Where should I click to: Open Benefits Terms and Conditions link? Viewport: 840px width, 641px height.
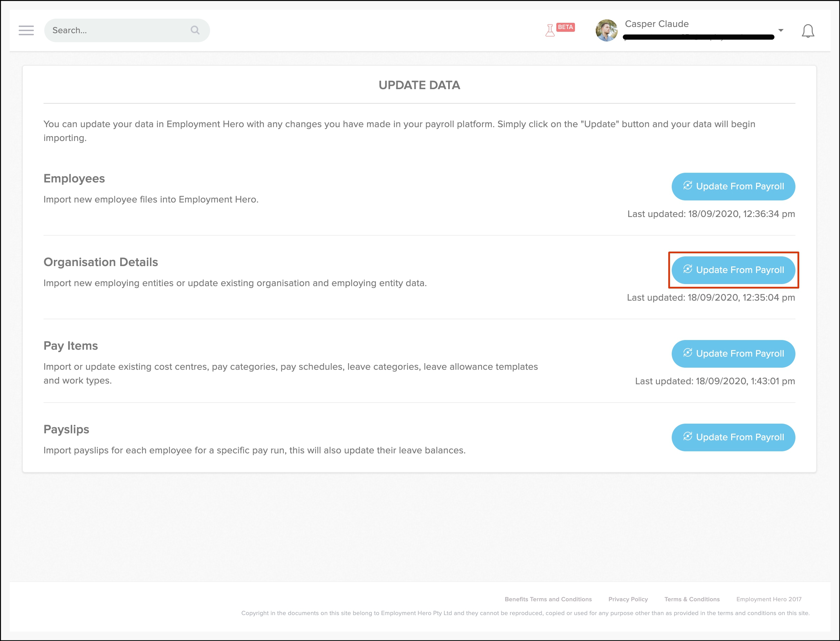(548, 599)
